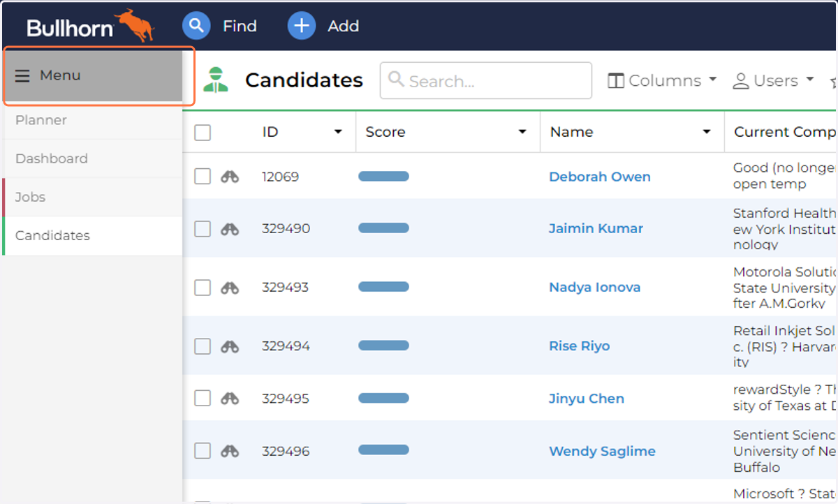Click the binoculars icon for Wendy Saglime
This screenshot has height=504, width=838.
(230, 451)
